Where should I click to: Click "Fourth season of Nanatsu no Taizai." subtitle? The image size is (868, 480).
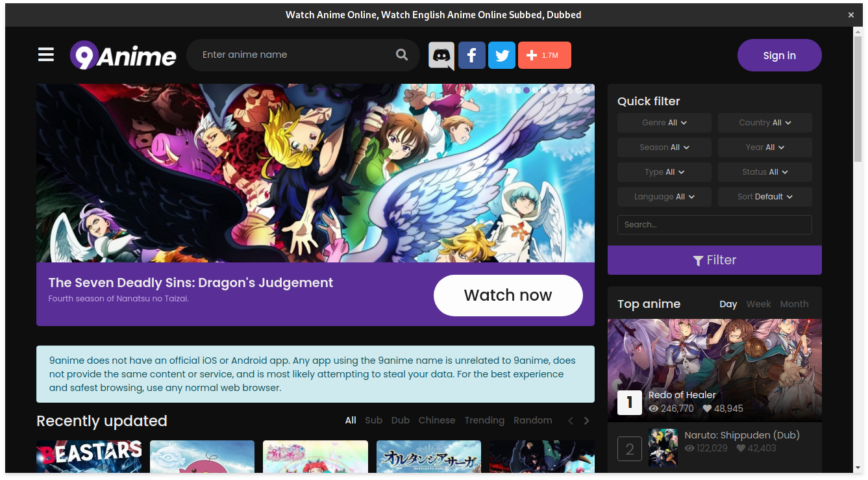(x=119, y=299)
